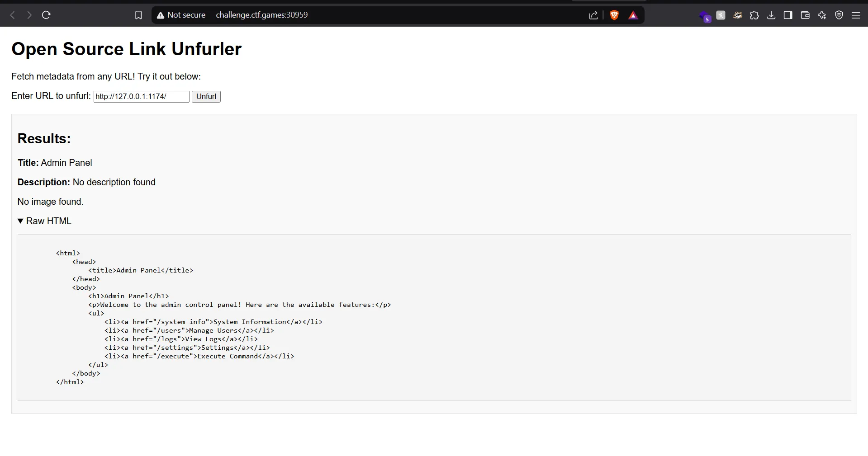
Task: Open the Downloads icon
Action: click(771, 15)
